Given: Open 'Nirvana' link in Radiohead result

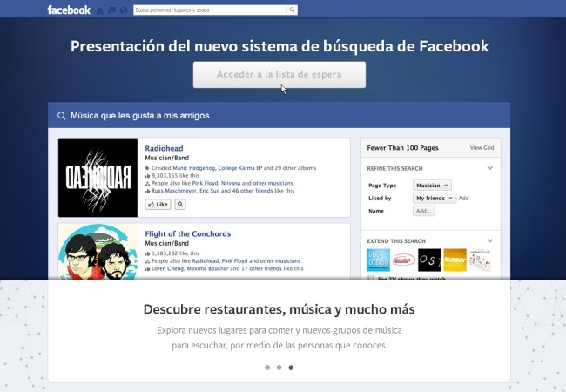Looking at the screenshot, I should click(231, 183).
